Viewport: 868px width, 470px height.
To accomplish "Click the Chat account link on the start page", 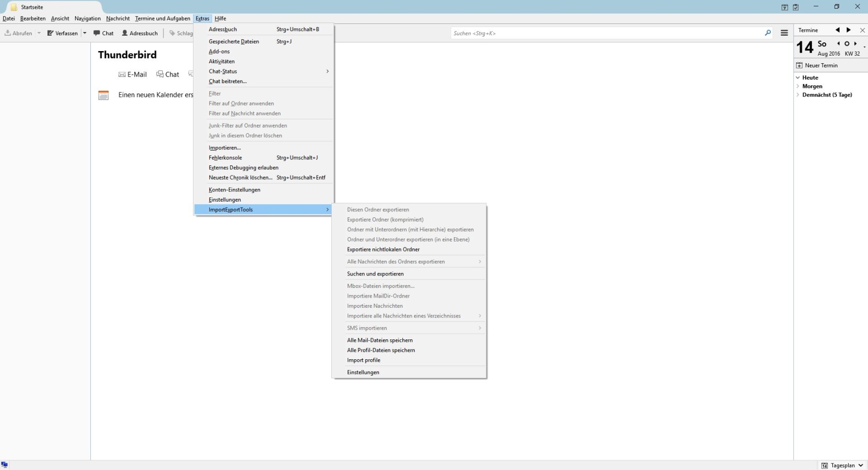I will click(168, 75).
